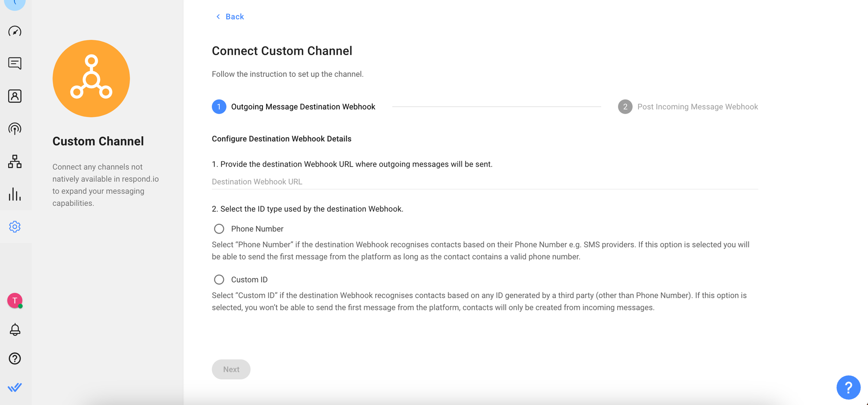Open the Workflows hierarchy icon
This screenshot has width=868, height=405.
tap(15, 161)
